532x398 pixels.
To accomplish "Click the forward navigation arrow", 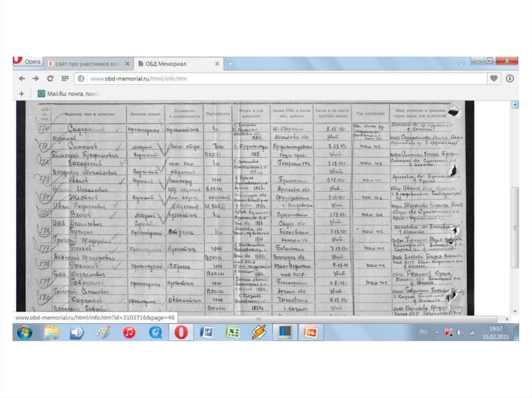I will [x=35, y=78].
